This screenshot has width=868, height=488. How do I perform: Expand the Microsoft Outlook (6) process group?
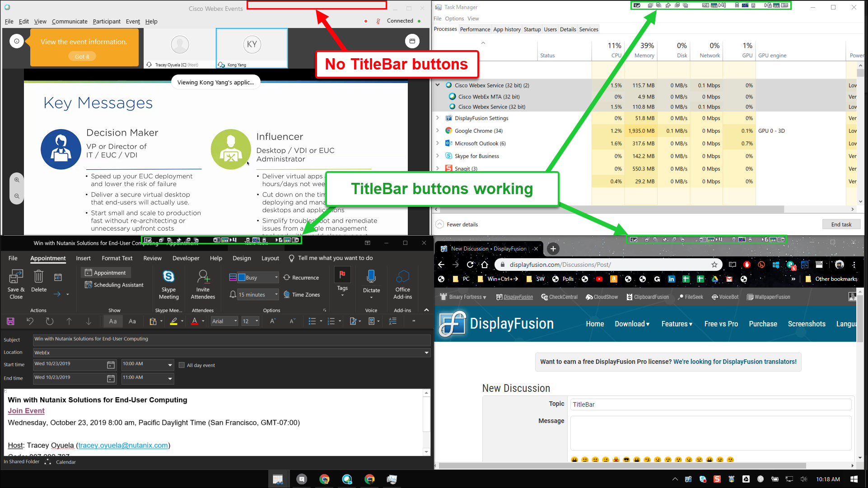tap(437, 143)
